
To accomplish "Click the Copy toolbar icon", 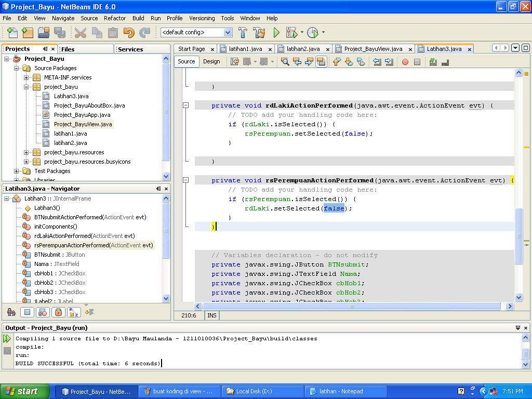I will (97, 33).
